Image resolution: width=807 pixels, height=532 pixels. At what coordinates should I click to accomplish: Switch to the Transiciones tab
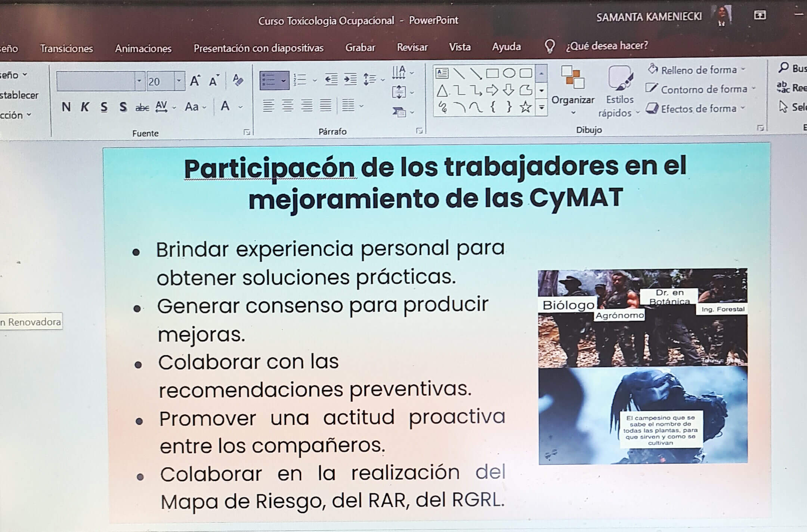click(67, 49)
